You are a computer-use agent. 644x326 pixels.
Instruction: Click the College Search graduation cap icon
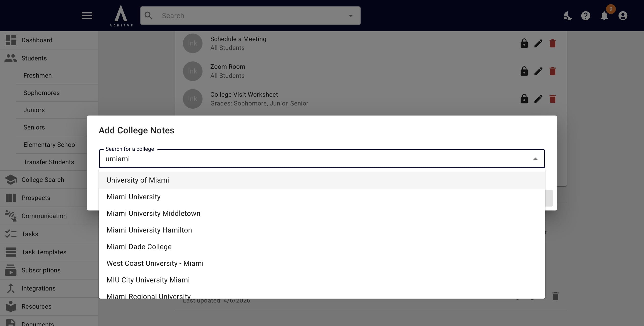[11, 180]
